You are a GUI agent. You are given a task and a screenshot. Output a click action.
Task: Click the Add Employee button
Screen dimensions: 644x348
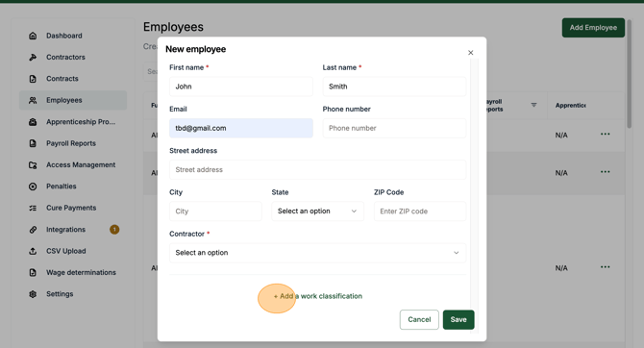pos(593,28)
